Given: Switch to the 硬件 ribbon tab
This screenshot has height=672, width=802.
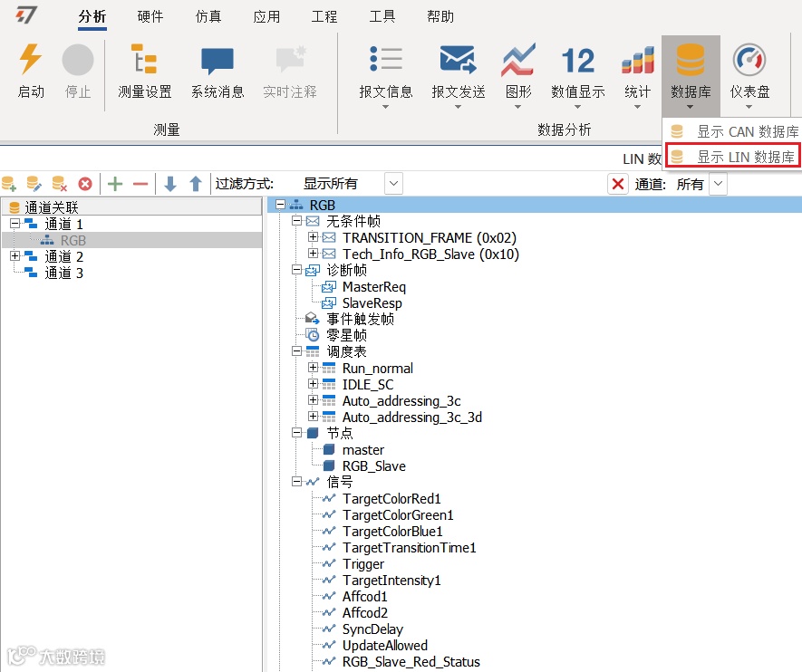Looking at the screenshot, I should tap(150, 17).
